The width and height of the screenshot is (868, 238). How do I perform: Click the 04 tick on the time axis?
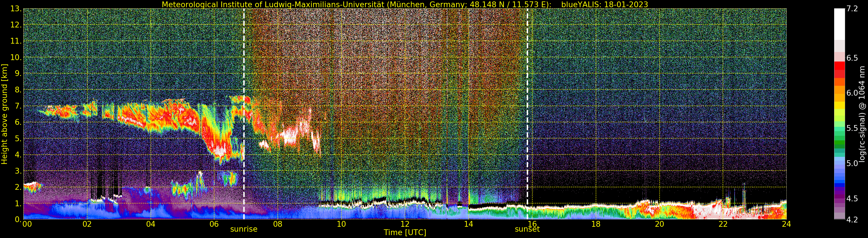151,224
